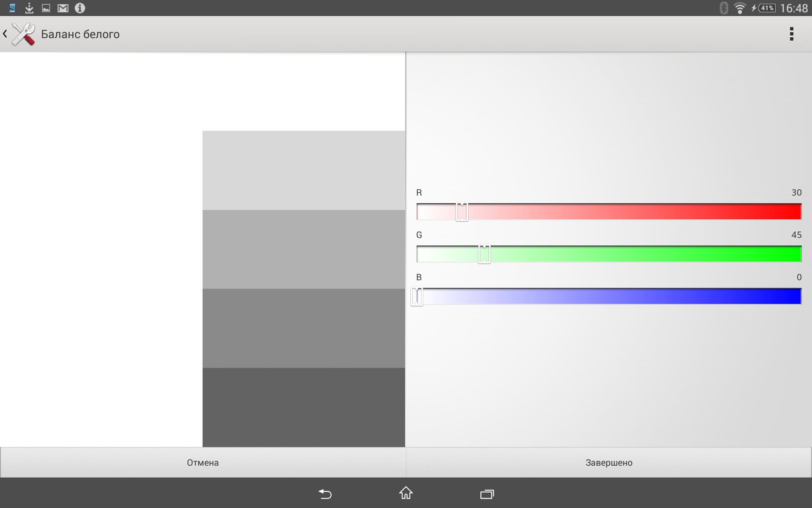Tap the battery 41% indicator
The width and height of the screenshot is (812, 508).
(x=767, y=8)
